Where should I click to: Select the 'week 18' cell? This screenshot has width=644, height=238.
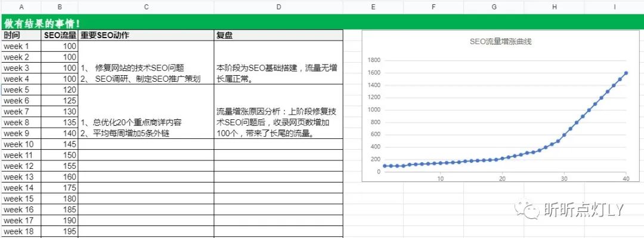[x=21, y=231]
